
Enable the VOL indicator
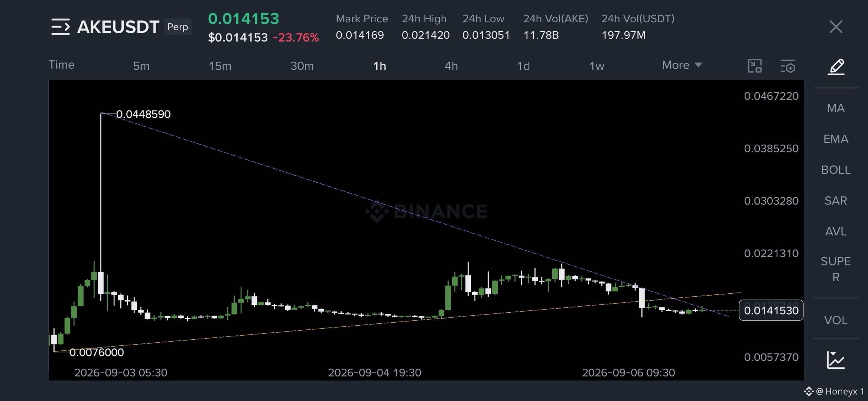(836, 320)
